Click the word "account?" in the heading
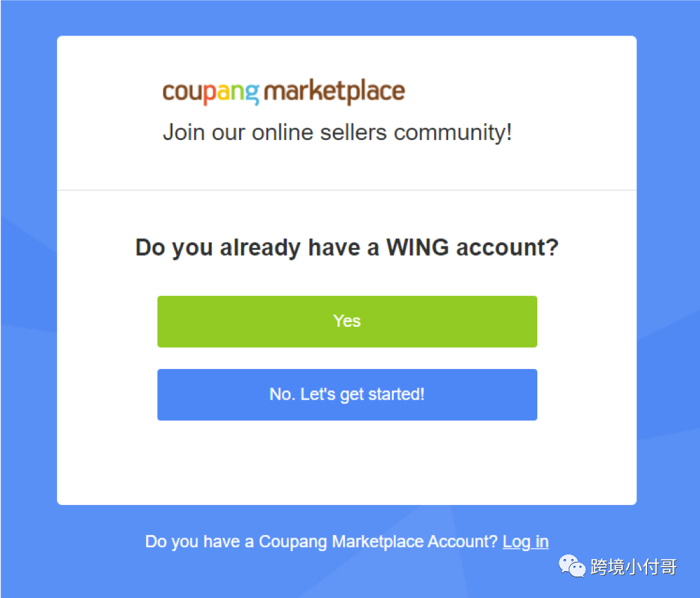 pos(507,248)
